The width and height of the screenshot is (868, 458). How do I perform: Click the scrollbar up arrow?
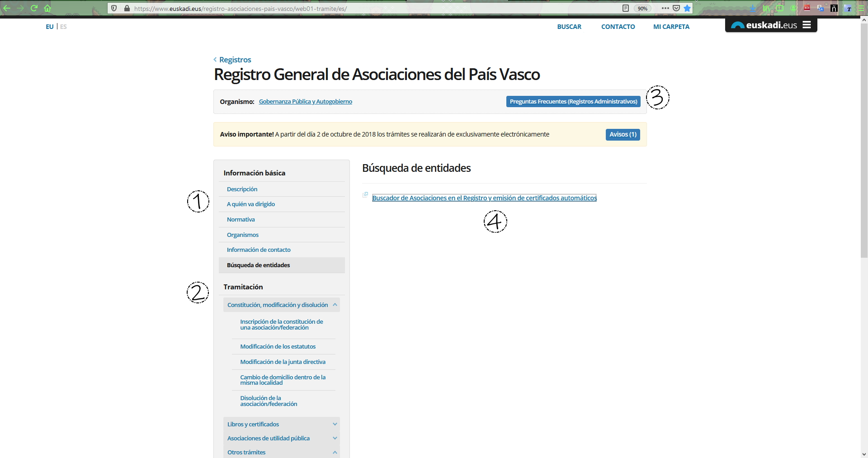[x=864, y=20]
